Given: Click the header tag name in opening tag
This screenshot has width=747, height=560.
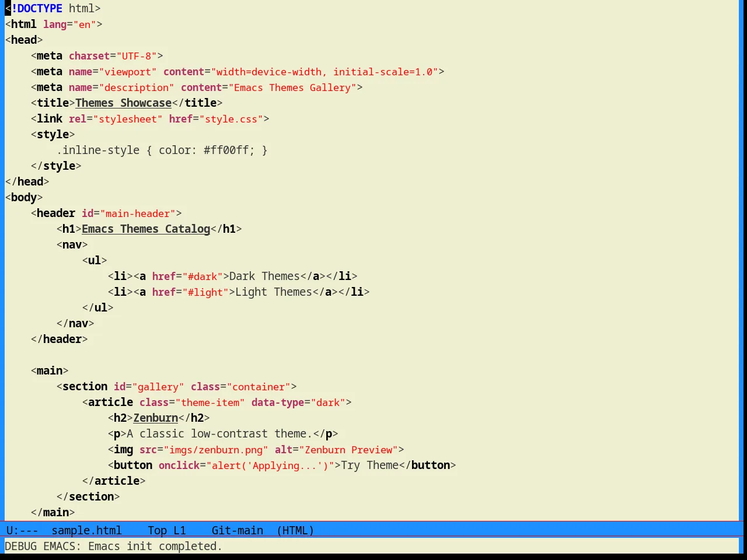Looking at the screenshot, I should (56, 213).
